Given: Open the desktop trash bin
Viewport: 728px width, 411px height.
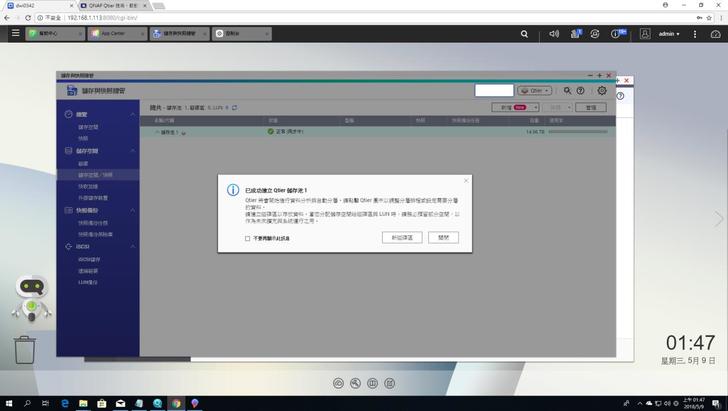Looking at the screenshot, I should (x=25, y=350).
